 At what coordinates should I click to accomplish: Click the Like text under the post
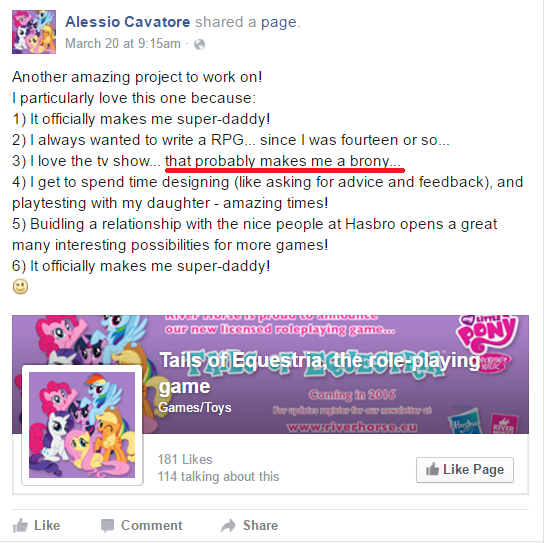tap(47, 525)
